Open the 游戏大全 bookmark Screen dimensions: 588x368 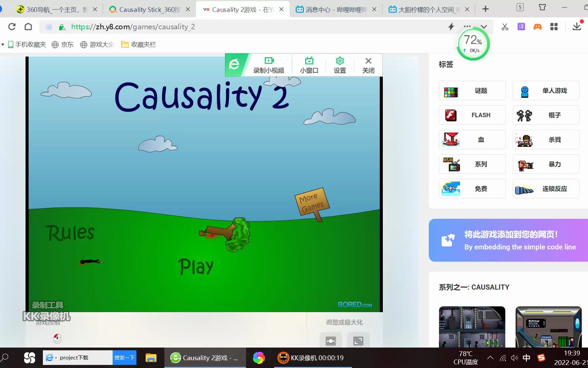pyautogui.click(x=97, y=44)
